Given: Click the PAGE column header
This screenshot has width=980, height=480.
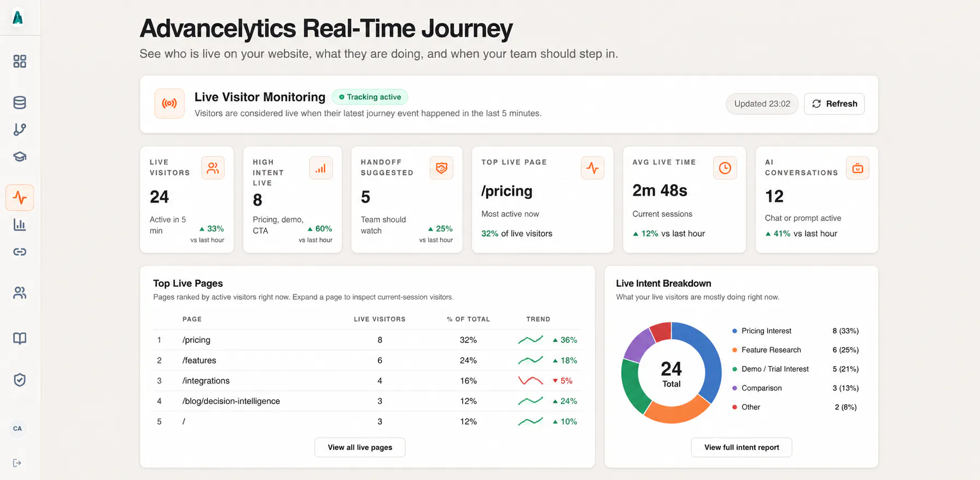Looking at the screenshot, I should click(x=192, y=319).
